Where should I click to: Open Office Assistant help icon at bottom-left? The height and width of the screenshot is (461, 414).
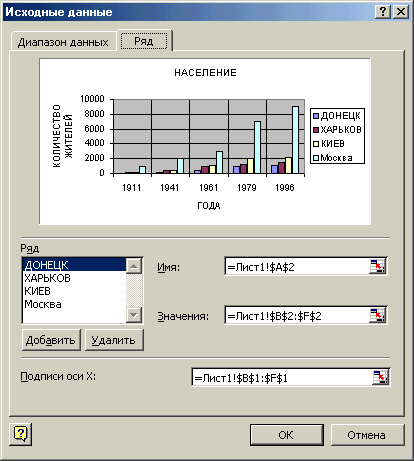(21, 434)
